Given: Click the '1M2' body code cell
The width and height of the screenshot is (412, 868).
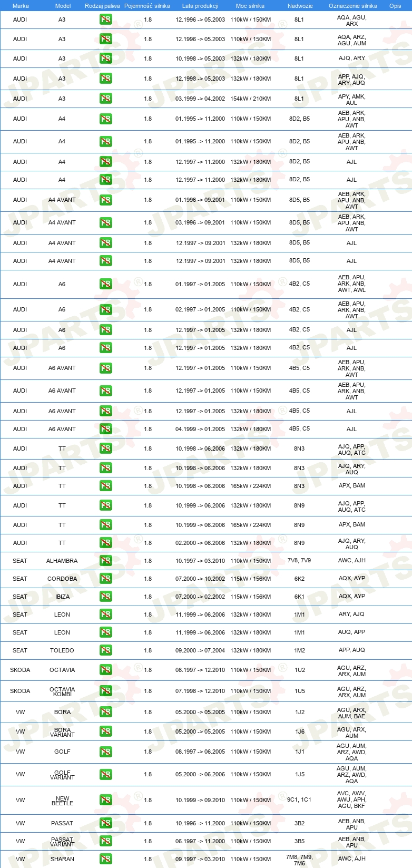Looking at the screenshot, I should pos(299,650).
